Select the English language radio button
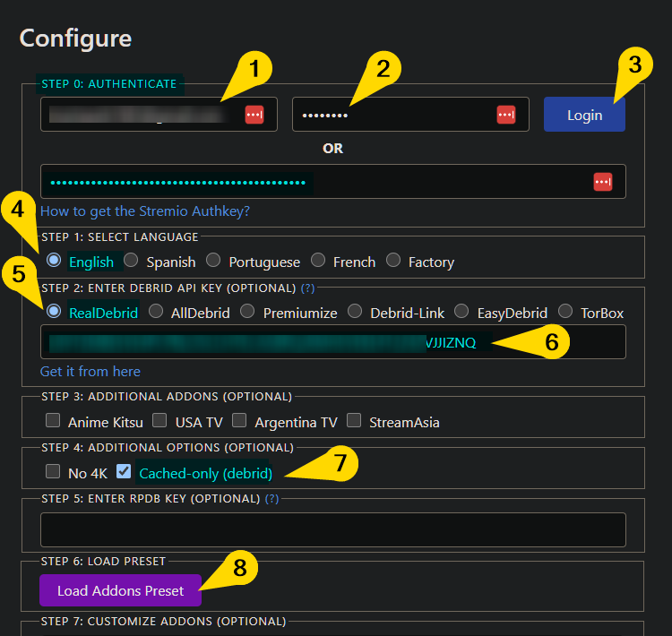Viewport: 672px width, 636px height. (54, 260)
